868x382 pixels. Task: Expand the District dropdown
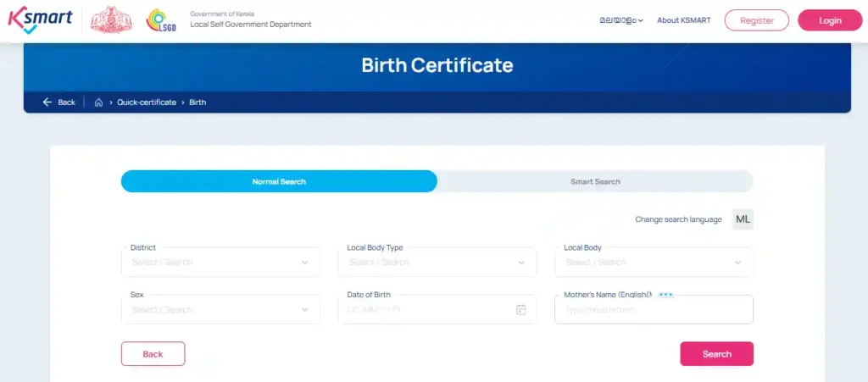pyautogui.click(x=220, y=263)
